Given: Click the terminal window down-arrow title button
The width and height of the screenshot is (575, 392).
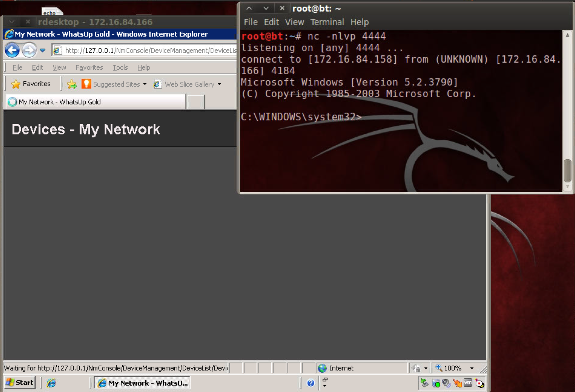Looking at the screenshot, I should [x=266, y=8].
